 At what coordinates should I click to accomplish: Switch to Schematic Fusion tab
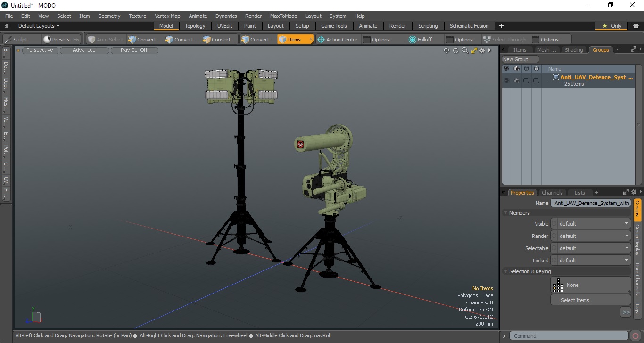point(469,26)
